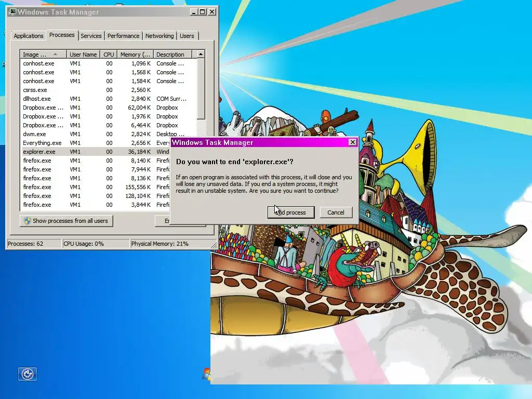Viewport: 532px width, 399px height.
Task: Sort by CPU column header
Action: click(x=109, y=54)
